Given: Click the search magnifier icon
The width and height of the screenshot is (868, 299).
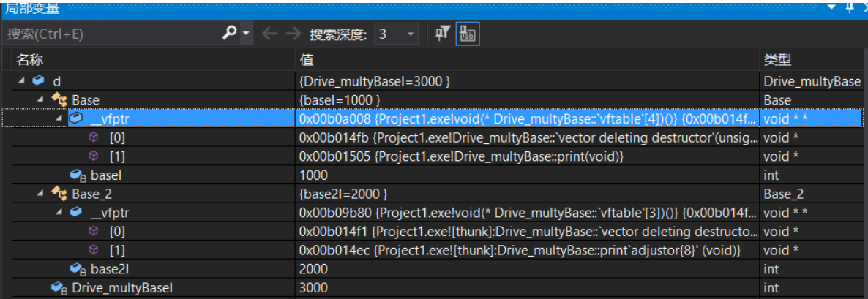Looking at the screenshot, I should click(229, 34).
